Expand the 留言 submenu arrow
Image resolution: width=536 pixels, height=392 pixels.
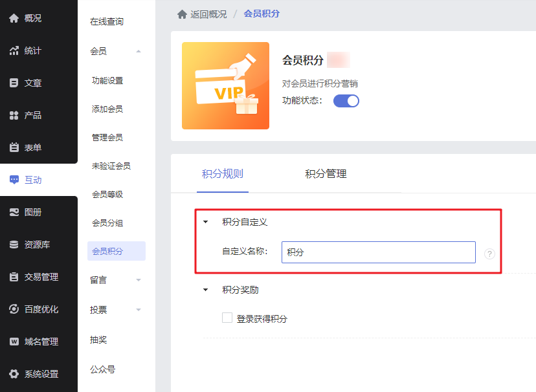coord(139,280)
